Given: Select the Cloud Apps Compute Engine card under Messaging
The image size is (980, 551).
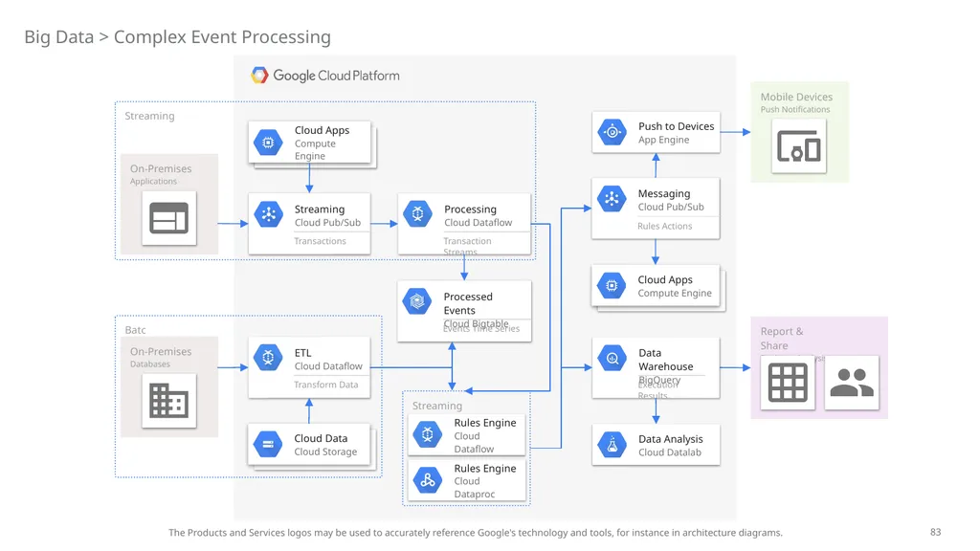Looking at the screenshot, I should (656, 286).
